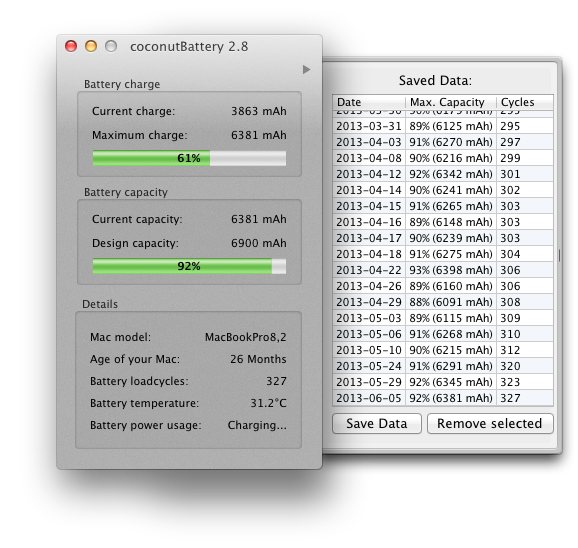The height and width of the screenshot is (548, 578).
Task: Click the MacBookPro8,2 model value
Action: click(246, 337)
